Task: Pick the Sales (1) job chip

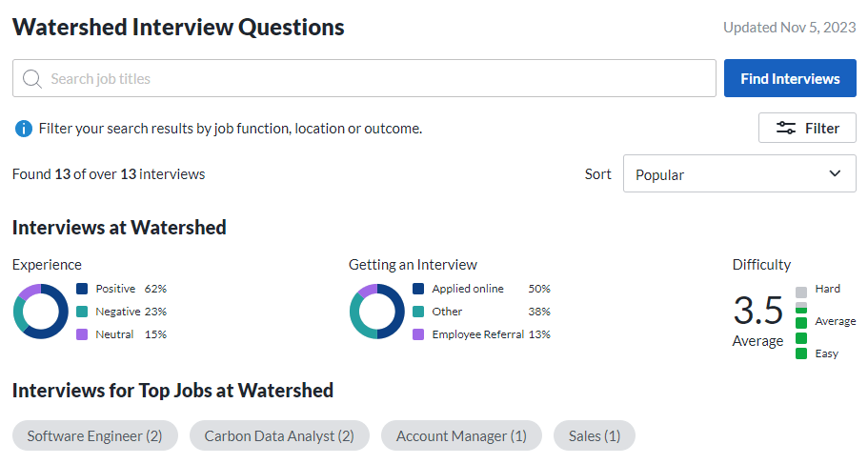Action: click(594, 435)
